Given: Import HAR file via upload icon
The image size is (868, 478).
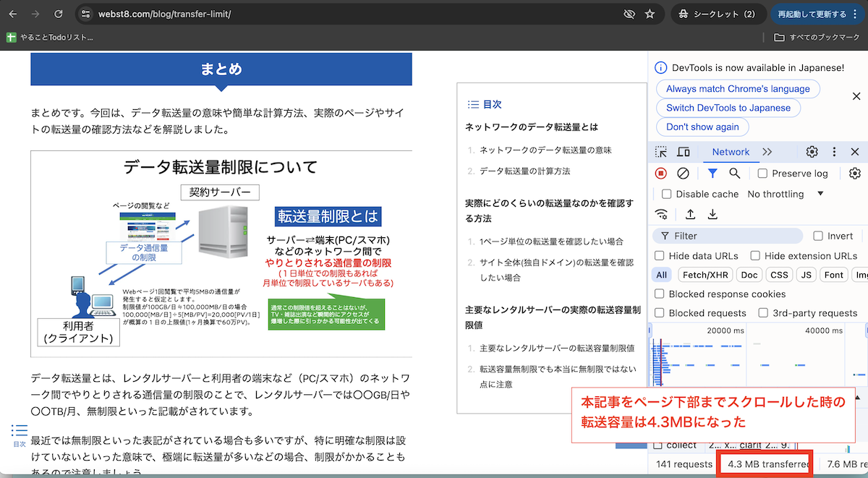Looking at the screenshot, I should coord(689,214).
